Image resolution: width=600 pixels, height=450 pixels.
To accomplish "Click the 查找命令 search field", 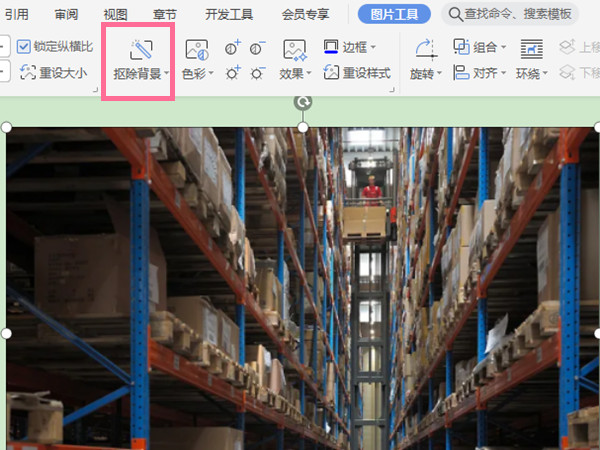I will [x=510, y=14].
